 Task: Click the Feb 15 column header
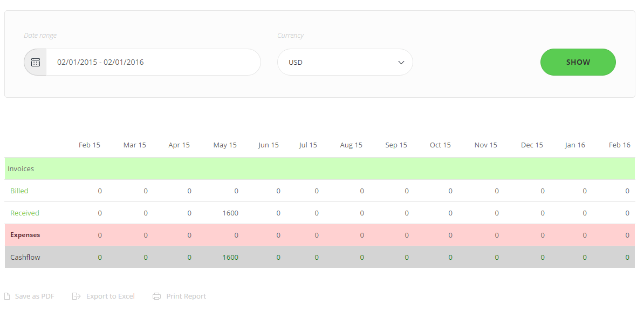point(89,145)
